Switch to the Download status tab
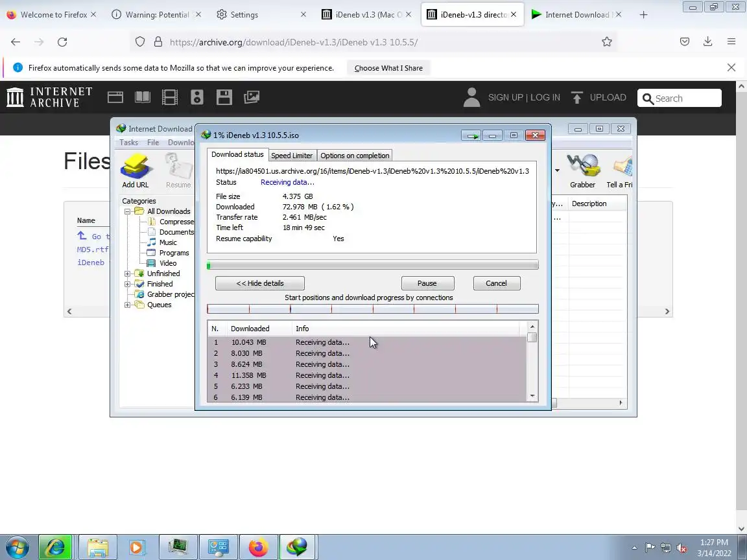Viewport: 747px width, 560px height. click(237, 154)
